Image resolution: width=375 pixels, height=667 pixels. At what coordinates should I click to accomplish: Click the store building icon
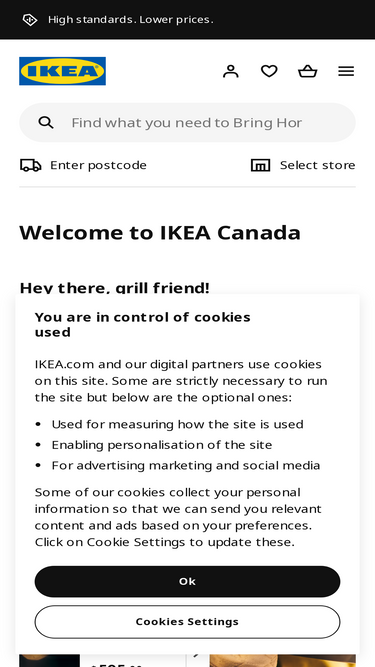pyautogui.click(x=260, y=165)
